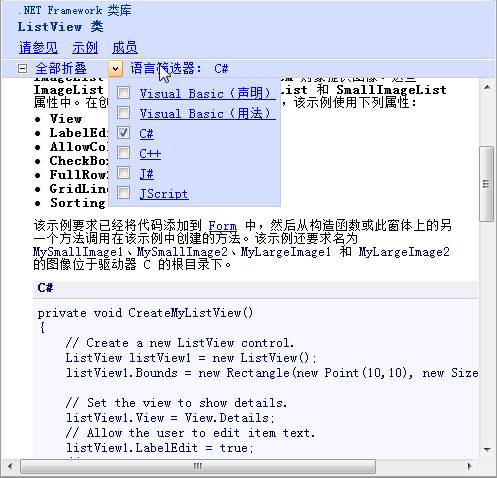The height and width of the screenshot is (478, 497).
Task: Select the C++ link in filter menu
Action: pos(150,154)
